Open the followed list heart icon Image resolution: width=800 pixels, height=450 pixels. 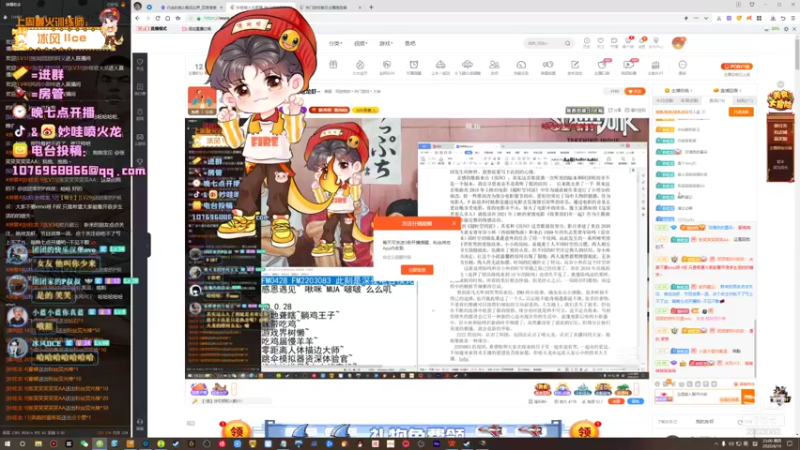601,42
